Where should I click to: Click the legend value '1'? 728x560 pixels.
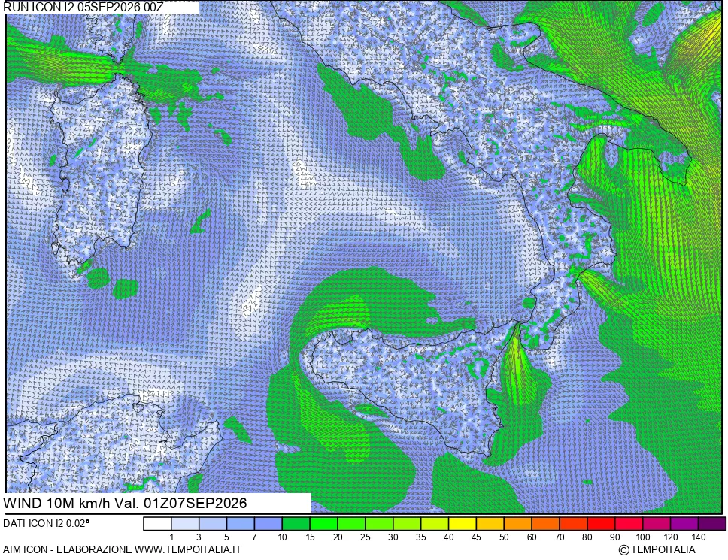click(171, 537)
